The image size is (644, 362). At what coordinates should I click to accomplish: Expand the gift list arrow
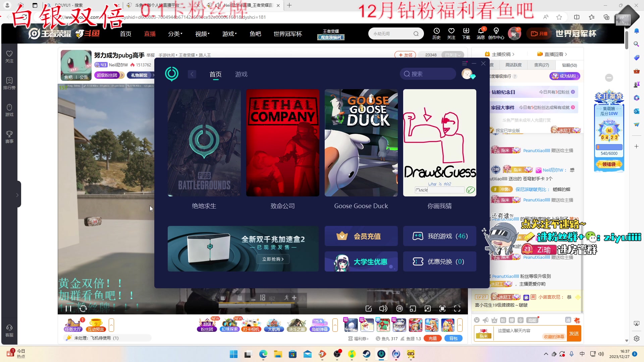(460, 325)
